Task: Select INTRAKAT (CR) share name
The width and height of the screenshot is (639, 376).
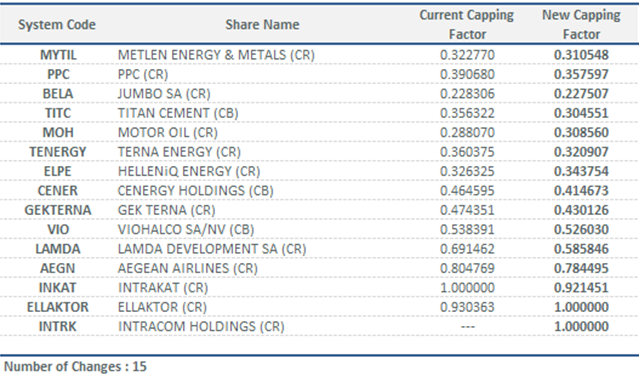Action: coord(163,288)
